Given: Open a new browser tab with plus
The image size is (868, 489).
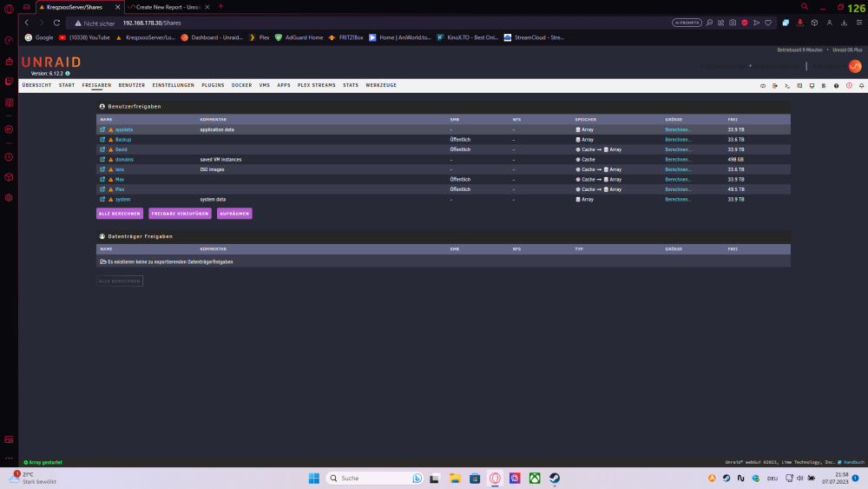Looking at the screenshot, I should 220,7.
